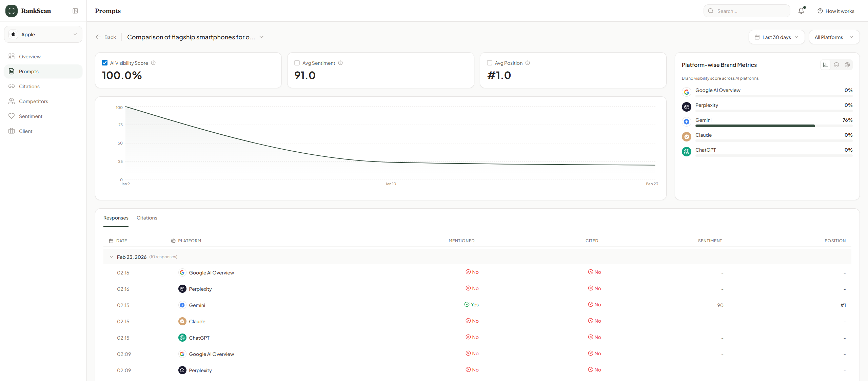Switch metrics to position target icon
Image resolution: width=868 pixels, height=381 pixels.
pyautogui.click(x=847, y=65)
